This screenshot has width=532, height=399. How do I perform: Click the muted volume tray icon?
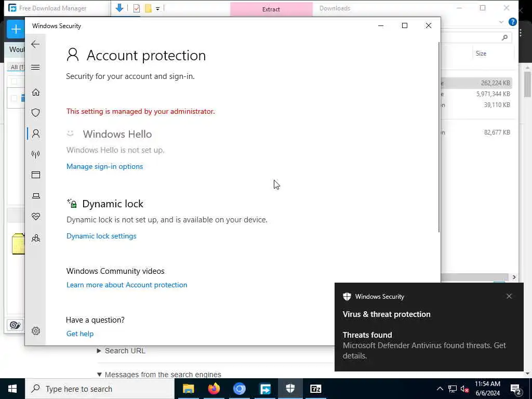pyautogui.click(x=465, y=389)
